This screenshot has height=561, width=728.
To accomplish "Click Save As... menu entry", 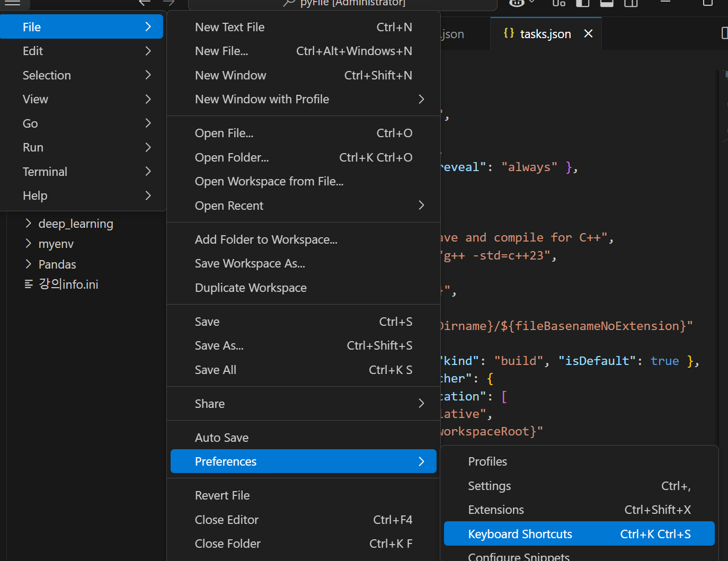I will pos(304,345).
